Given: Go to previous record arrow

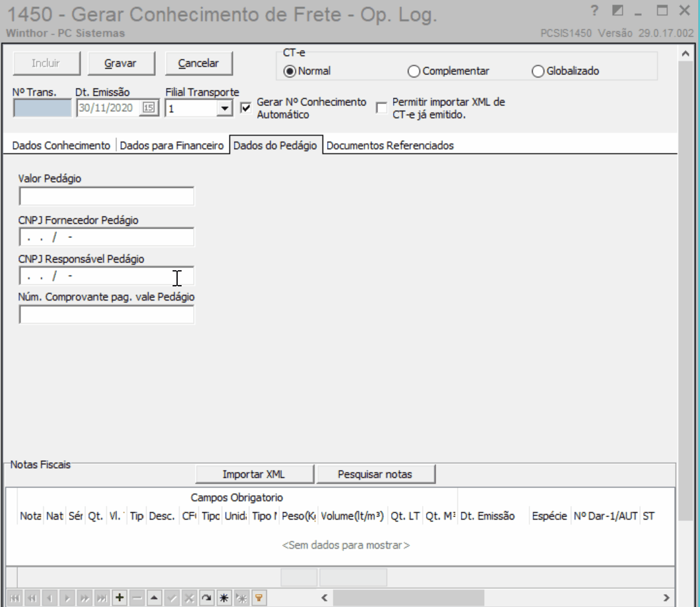Looking at the screenshot, I should pyautogui.click(x=50, y=598).
